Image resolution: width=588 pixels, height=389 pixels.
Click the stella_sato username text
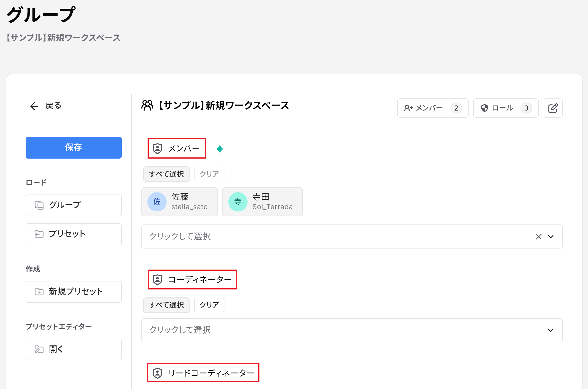[189, 207]
